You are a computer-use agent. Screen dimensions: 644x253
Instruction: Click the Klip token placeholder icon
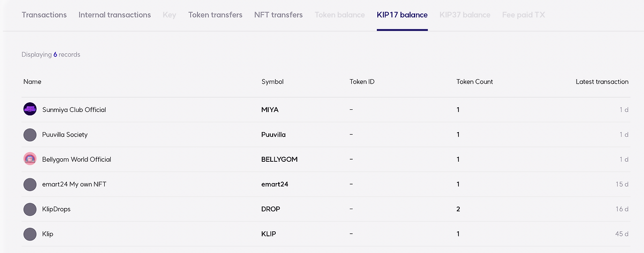click(x=30, y=234)
